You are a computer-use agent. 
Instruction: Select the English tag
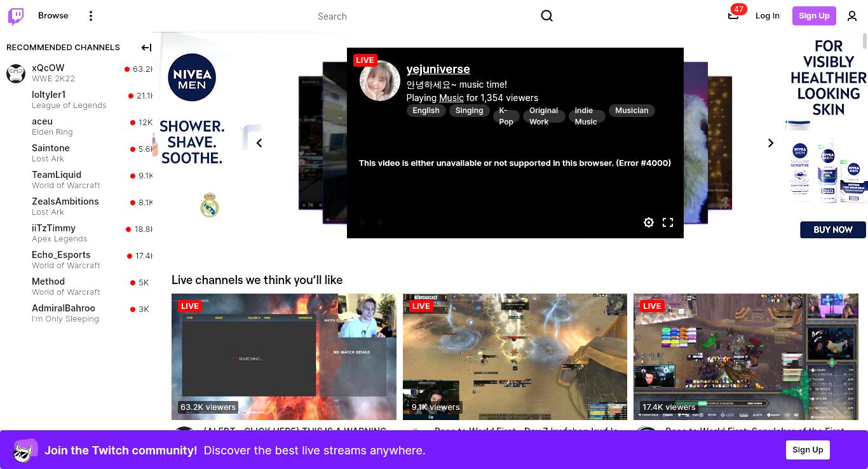(x=426, y=111)
